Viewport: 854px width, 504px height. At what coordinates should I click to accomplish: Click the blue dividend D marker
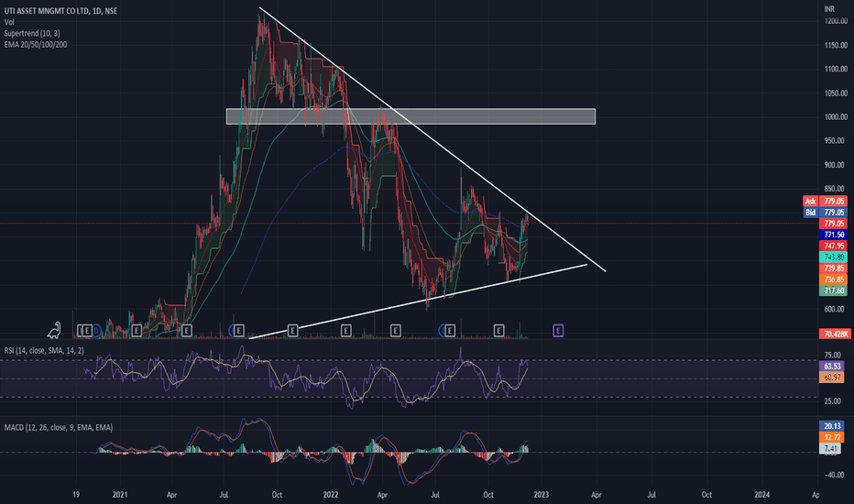point(96,330)
